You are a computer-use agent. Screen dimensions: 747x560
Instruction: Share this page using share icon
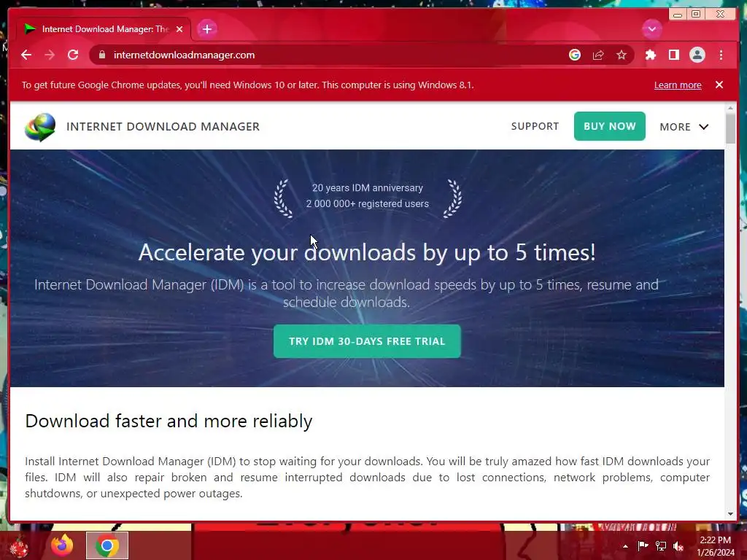tap(598, 55)
